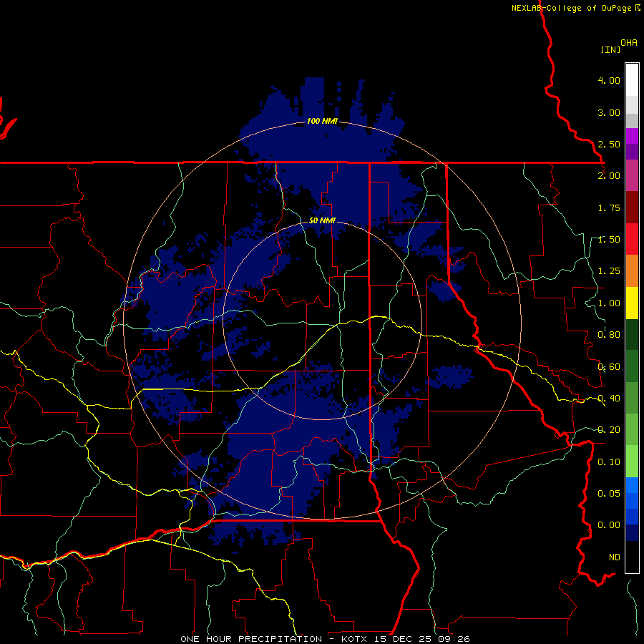Screen dimensions: 644x644
Task: Select the yellow 1.00 legend swatch
Action: [x=632, y=303]
